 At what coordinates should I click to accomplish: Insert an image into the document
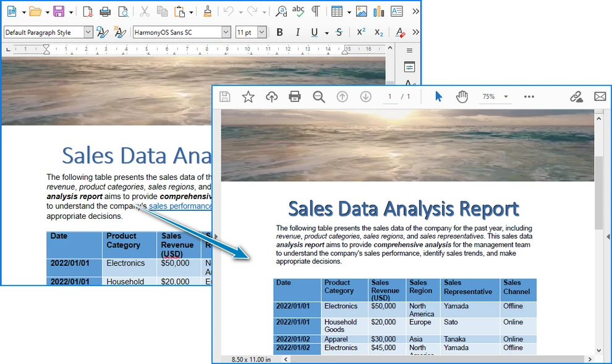tap(360, 12)
